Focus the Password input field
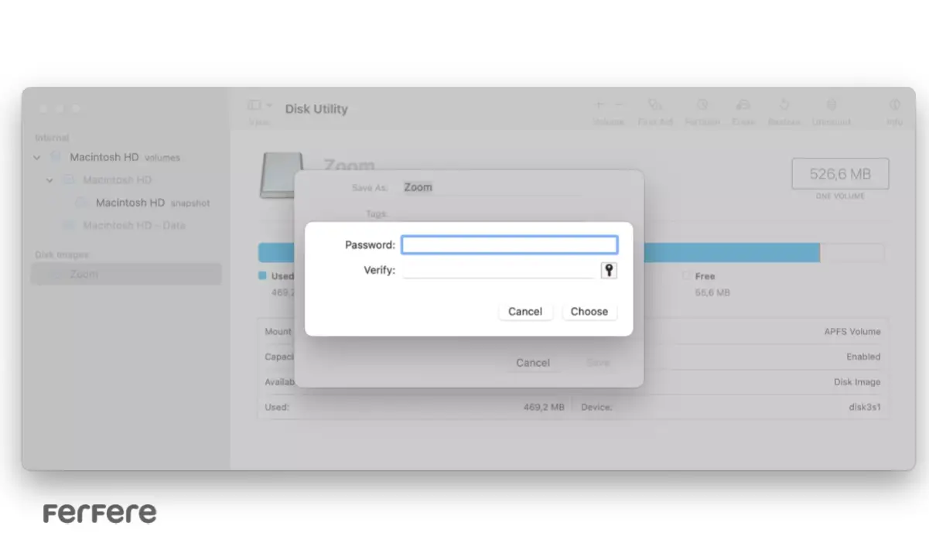 (x=509, y=244)
